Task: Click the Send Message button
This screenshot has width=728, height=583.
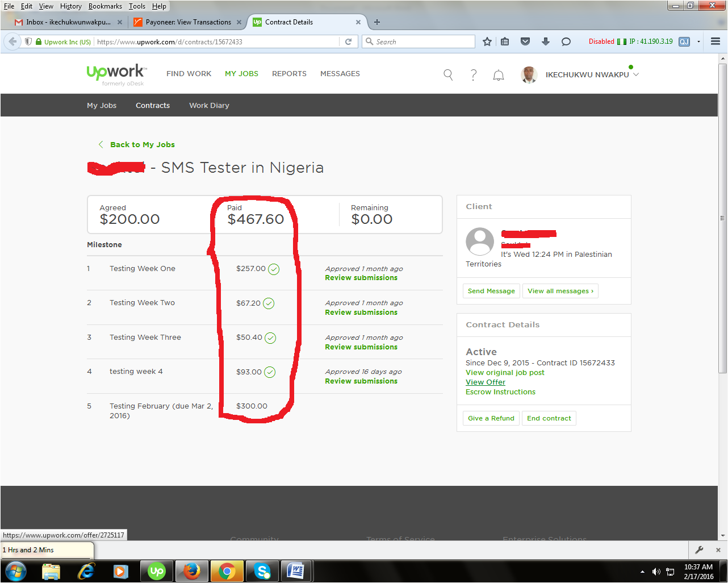Action: point(491,291)
